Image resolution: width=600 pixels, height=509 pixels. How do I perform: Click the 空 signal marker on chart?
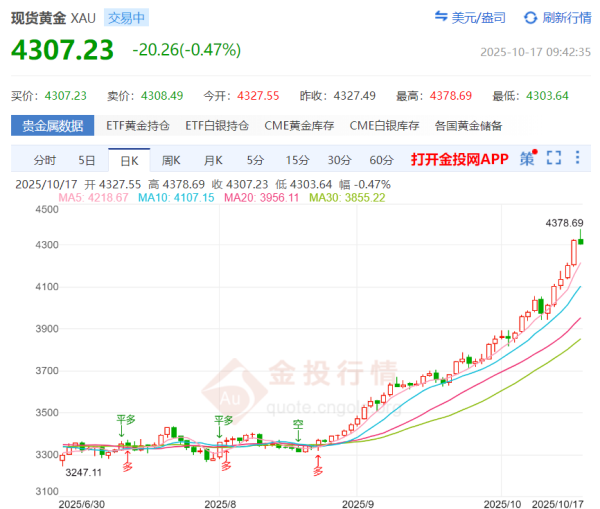pos(297,425)
